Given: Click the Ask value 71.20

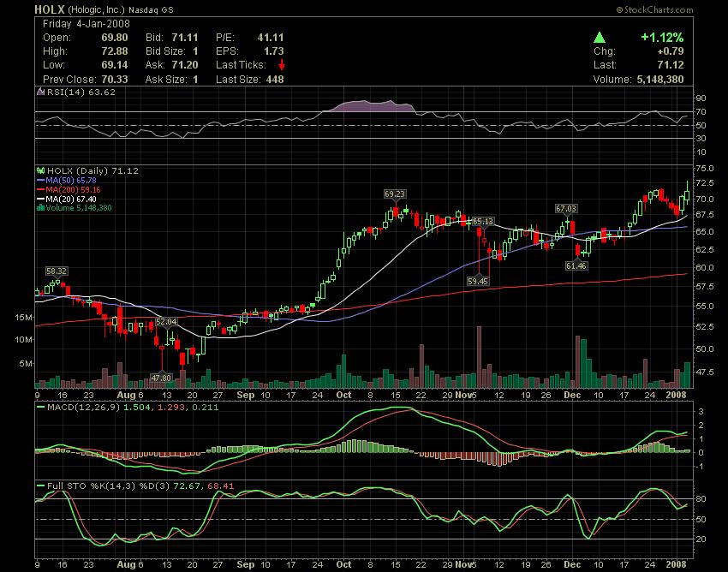Looking at the screenshot, I should [x=185, y=65].
